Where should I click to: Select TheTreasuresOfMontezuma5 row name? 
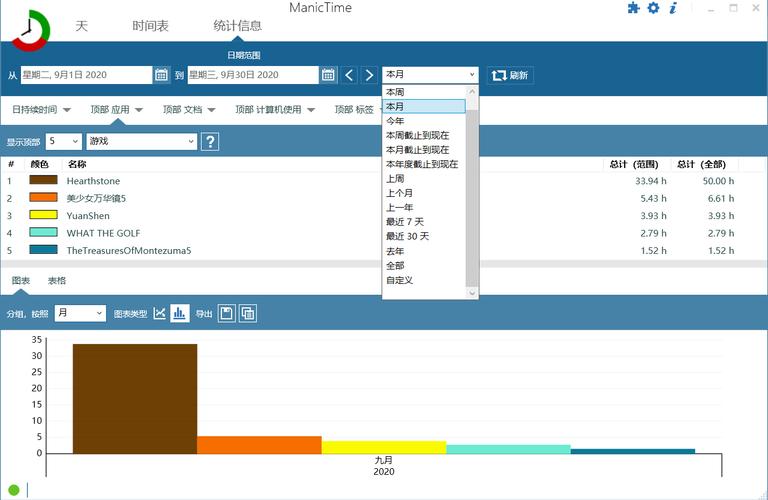(x=129, y=251)
